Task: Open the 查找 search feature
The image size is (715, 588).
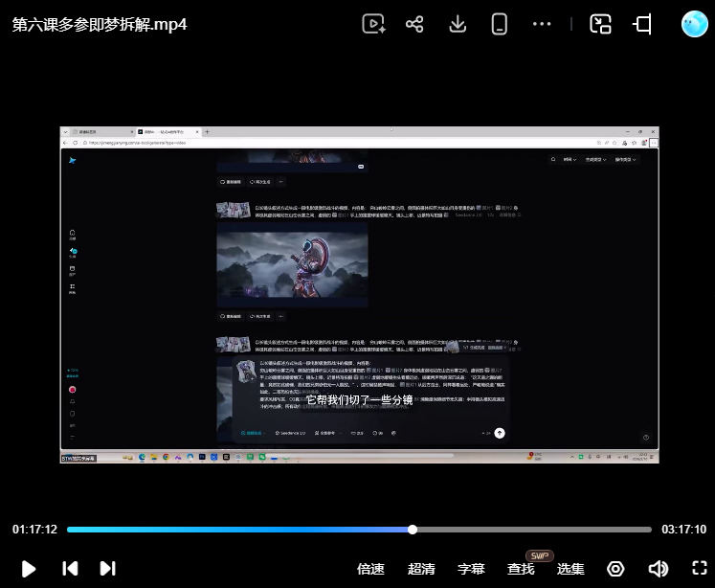Action: (521, 569)
